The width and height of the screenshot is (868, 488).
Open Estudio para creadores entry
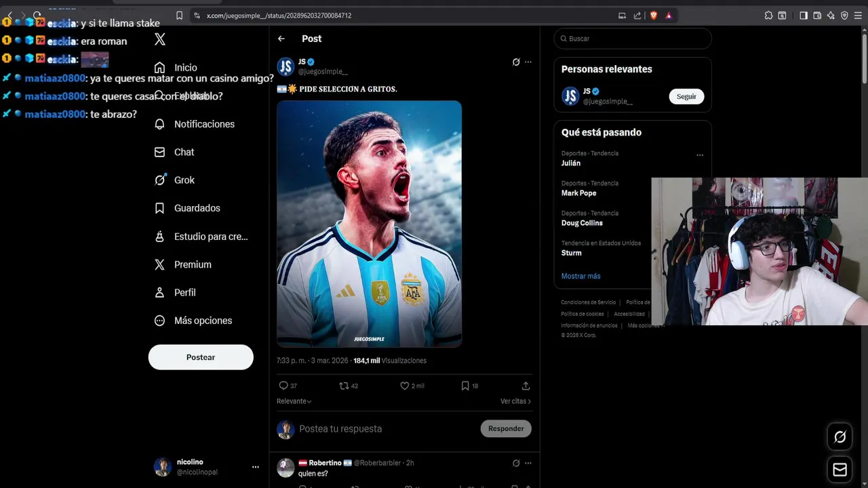tap(201, 237)
